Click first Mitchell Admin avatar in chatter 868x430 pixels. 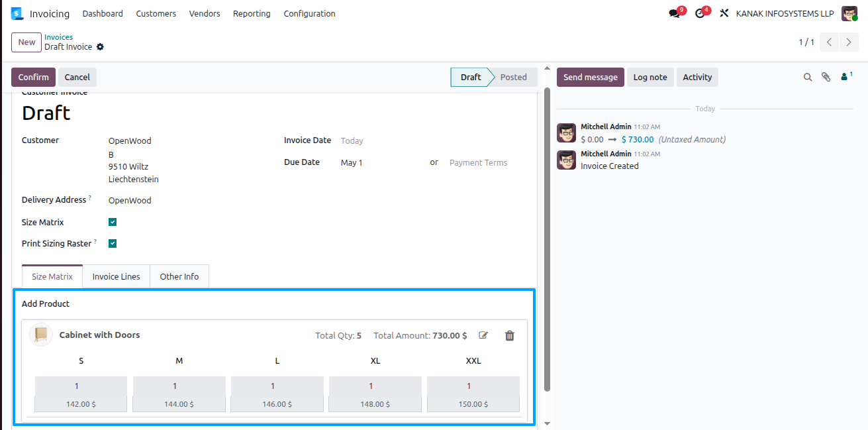pos(566,133)
